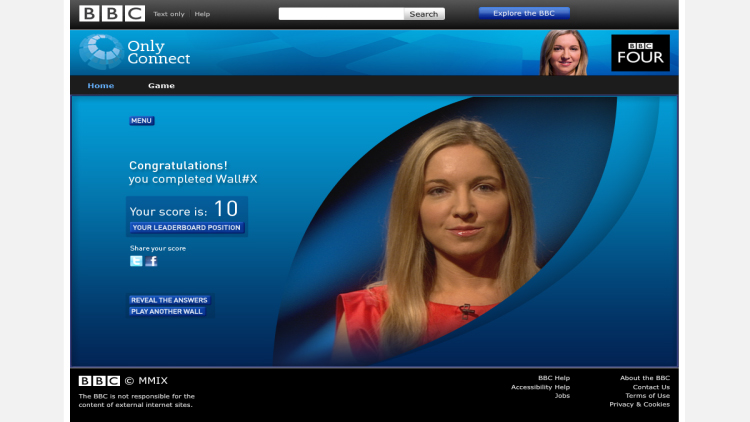750x422 pixels.
Task: Share score via Twitter icon
Action: point(136,261)
